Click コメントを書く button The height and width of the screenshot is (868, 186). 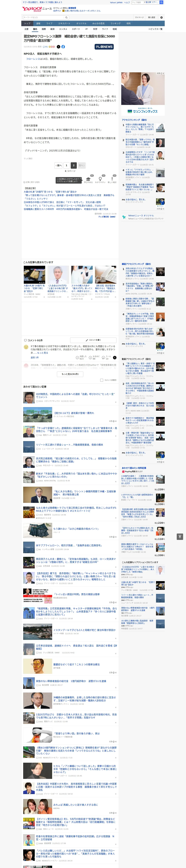click(x=93, y=340)
